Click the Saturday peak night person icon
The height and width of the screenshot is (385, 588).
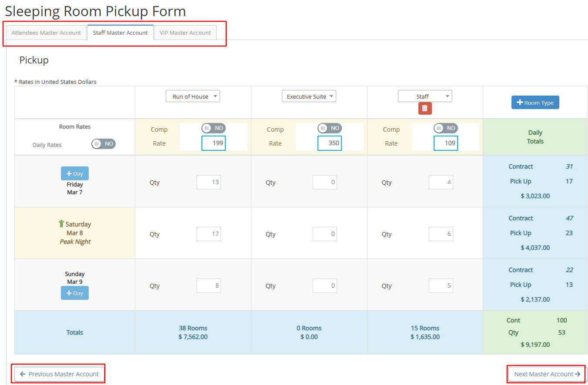coord(61,224)
